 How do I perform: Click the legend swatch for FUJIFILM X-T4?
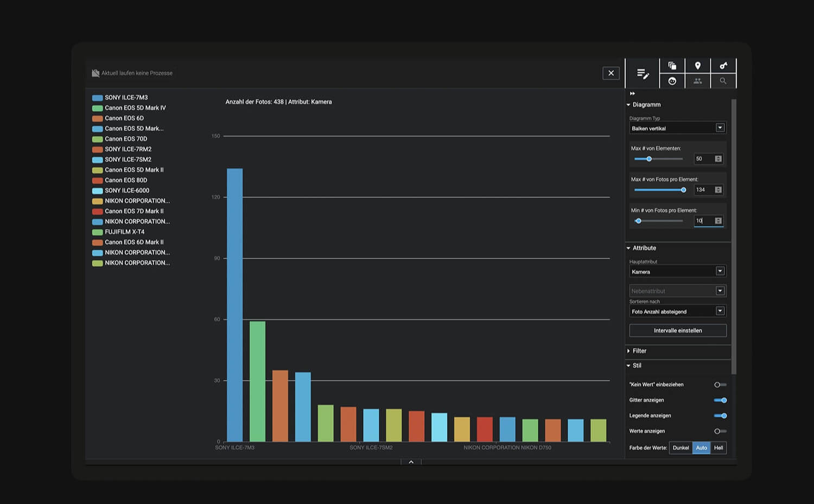(x=98, y=232)
